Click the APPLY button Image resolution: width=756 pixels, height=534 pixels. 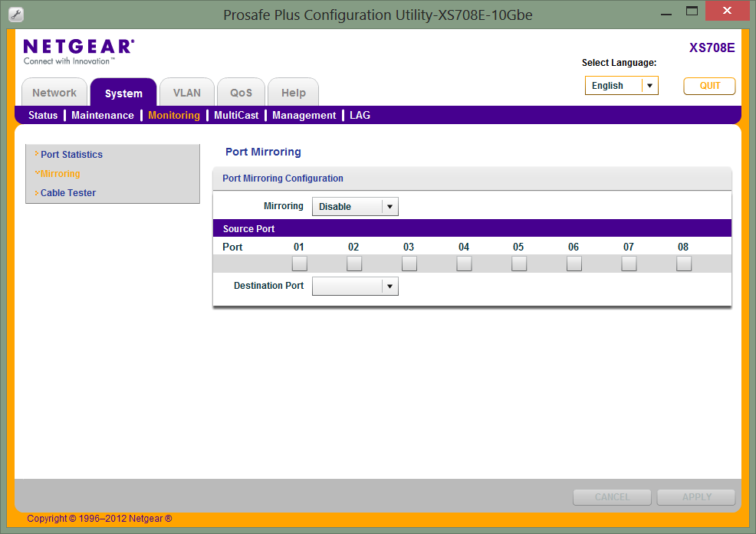[x=696, y=497]
